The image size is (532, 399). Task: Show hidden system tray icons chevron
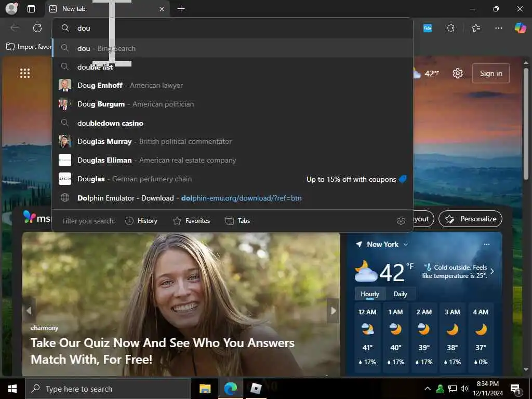(x=428, y=389)
